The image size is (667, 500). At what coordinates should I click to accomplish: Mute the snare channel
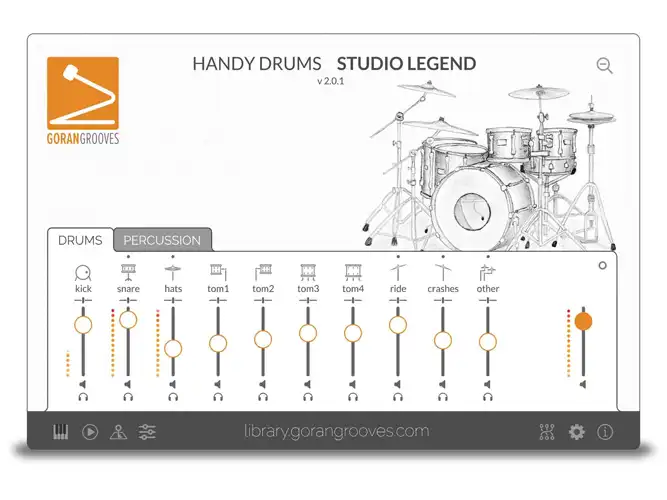click(128, 384)
